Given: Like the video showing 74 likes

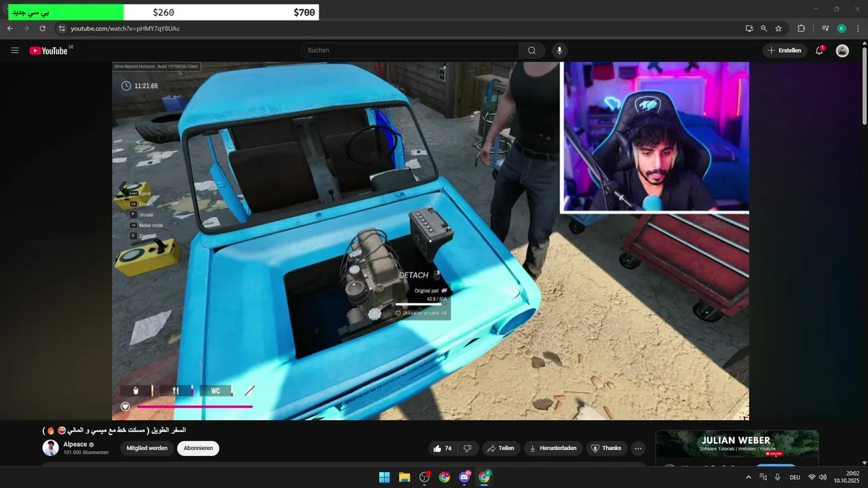Looking at the screenshot, I should pyautogui.click(x=443, y=448).
